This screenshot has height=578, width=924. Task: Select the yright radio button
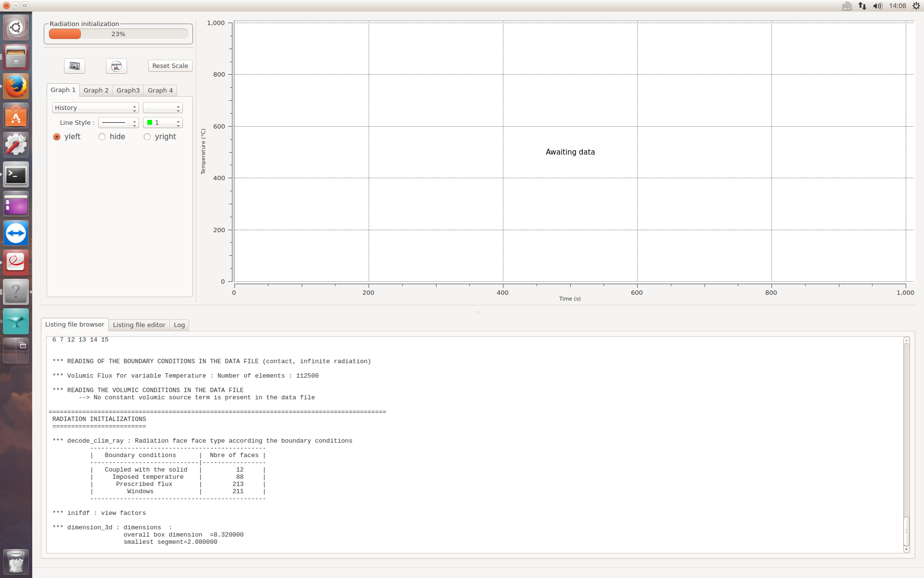147,137
